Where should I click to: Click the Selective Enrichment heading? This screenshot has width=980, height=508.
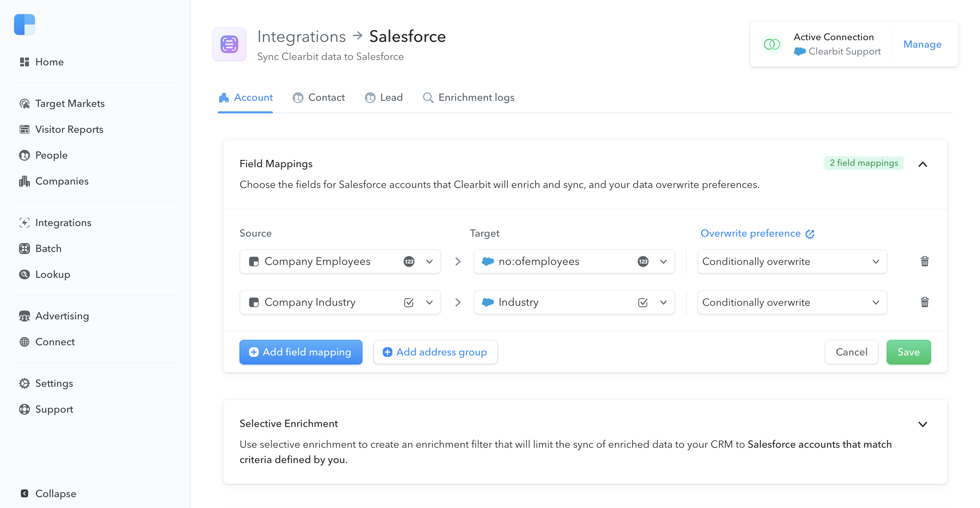pos(288,424)
